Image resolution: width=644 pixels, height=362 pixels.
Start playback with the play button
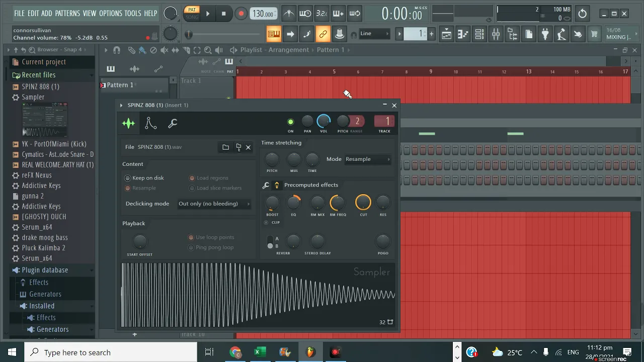coord(207,14)
